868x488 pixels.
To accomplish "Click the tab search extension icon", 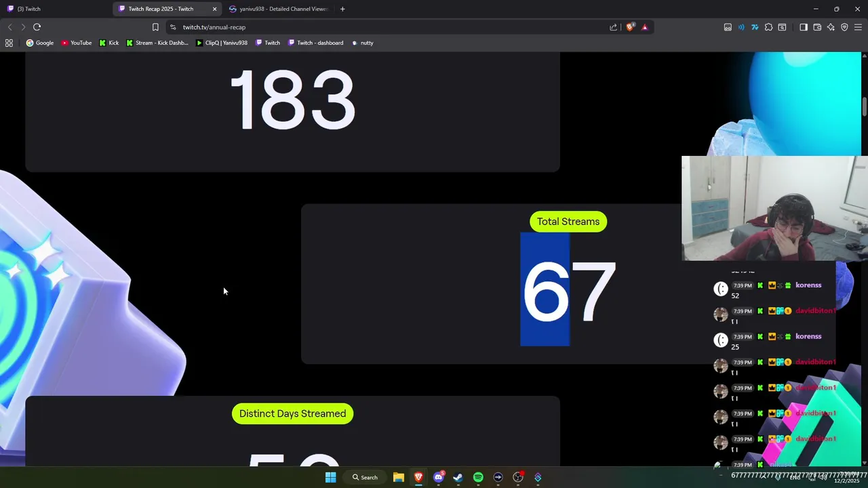I will pyautogui.click(x=782, y=27).
